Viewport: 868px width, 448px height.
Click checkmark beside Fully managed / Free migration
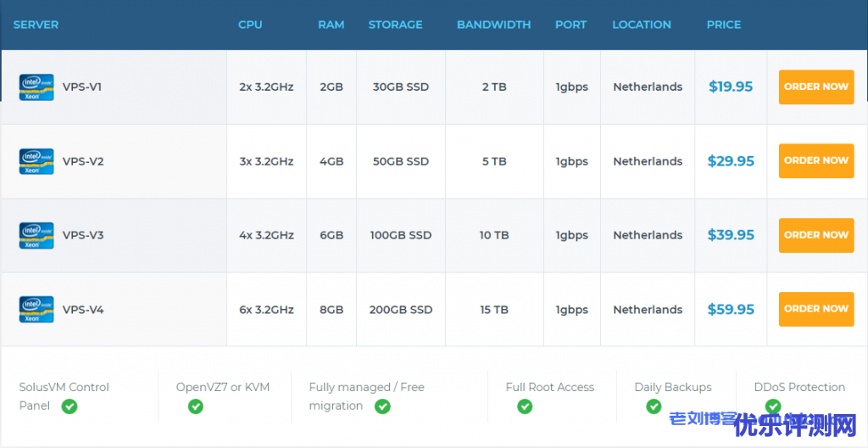click(x=382, y=406)
